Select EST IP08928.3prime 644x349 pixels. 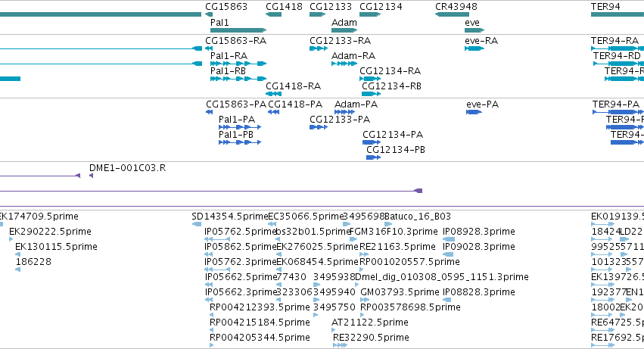[x=479, y=232]
